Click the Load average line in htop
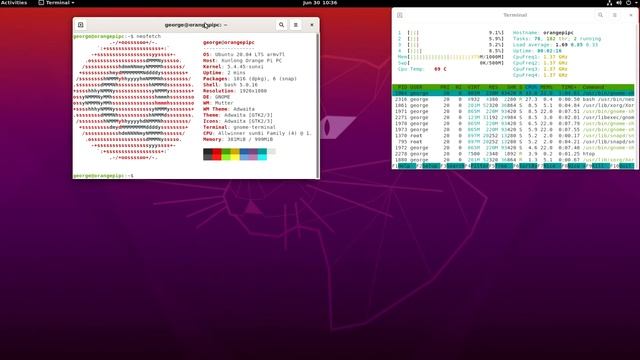This screenshot has height=360, width=640. click(556, 45)
